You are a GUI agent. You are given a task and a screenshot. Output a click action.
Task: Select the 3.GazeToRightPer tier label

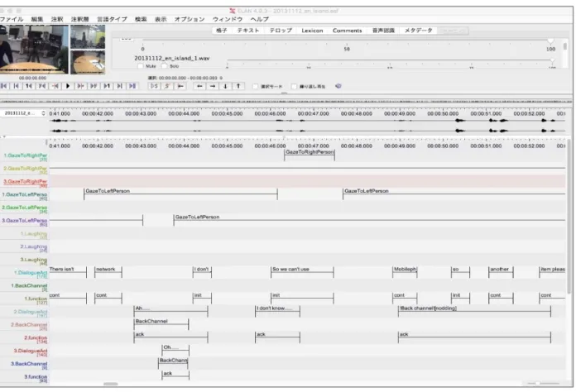[25, 182]
